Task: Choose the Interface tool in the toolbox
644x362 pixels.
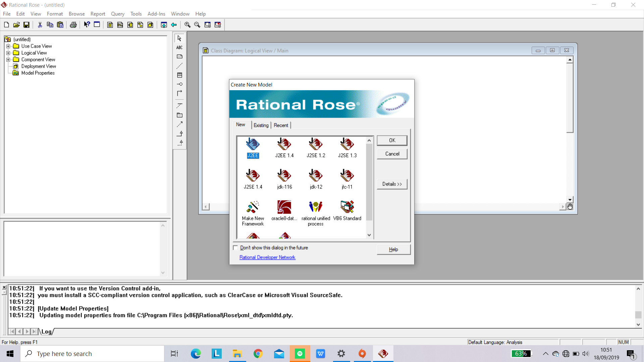Action: coord(179,84)
